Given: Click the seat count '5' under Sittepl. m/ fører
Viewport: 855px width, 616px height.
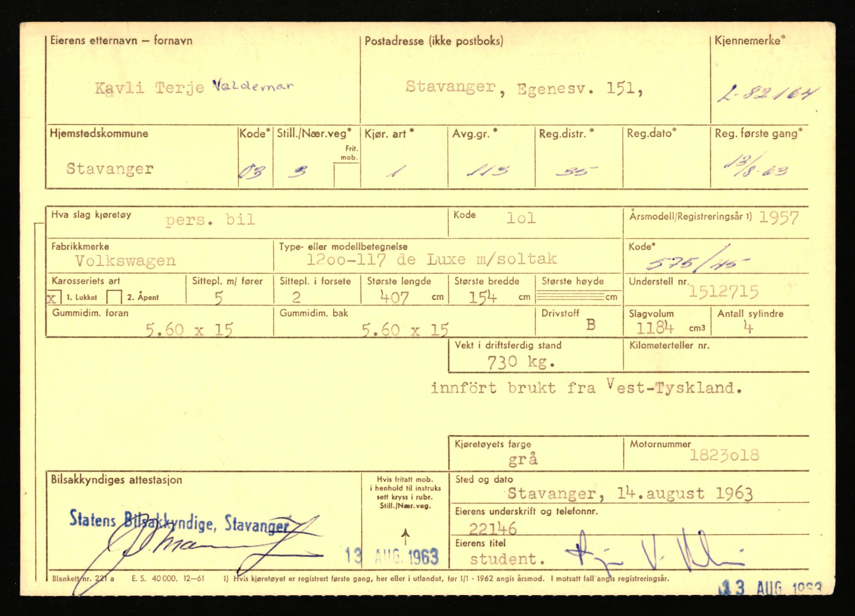Looking at the screenshot, I should [x=218, y=298].
